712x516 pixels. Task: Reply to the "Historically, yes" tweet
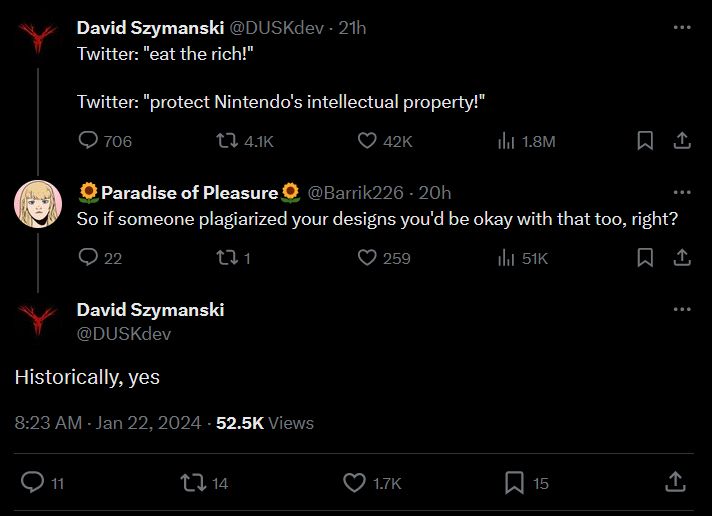[x=33, y=483]
